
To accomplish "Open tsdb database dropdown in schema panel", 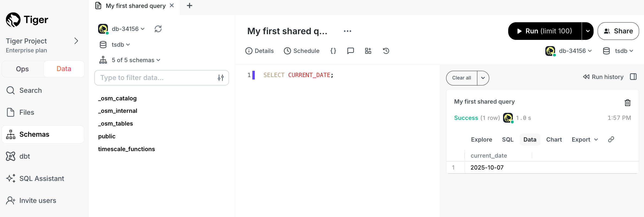I will tap(121, 44).
